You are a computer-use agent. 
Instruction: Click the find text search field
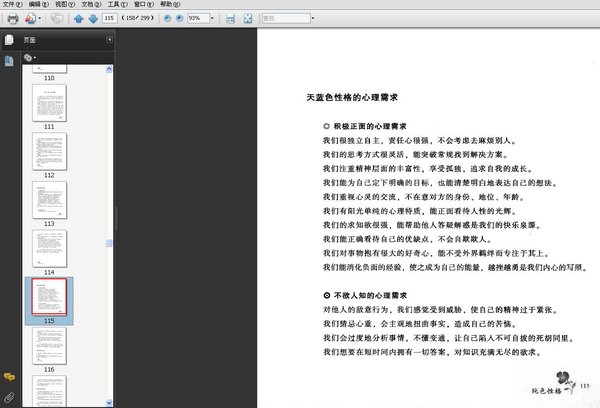point(286,18)
